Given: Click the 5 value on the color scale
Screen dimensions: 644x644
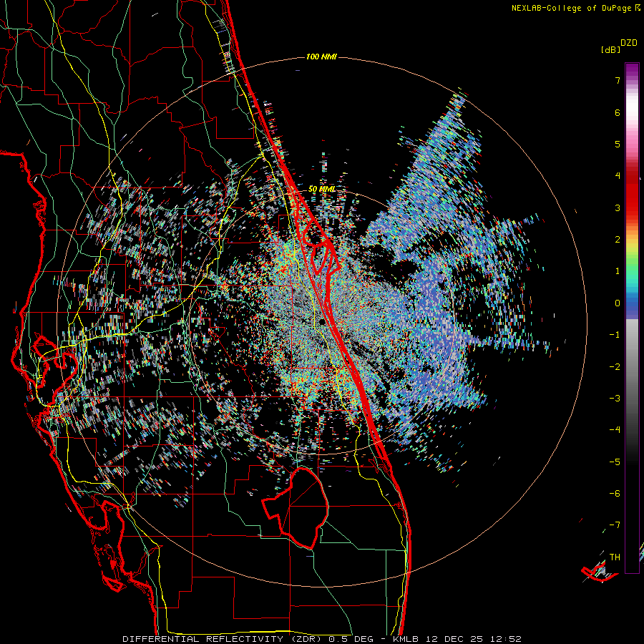Looking at the screenshot, I should (618, 144).
